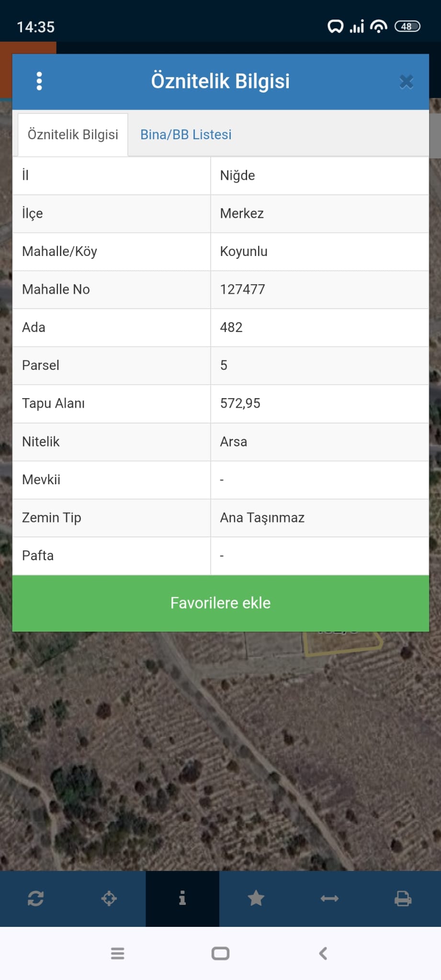Tap the Mahalle No value 127477
The width and height of the screenshot is (441, 980).
click(242, 290)
